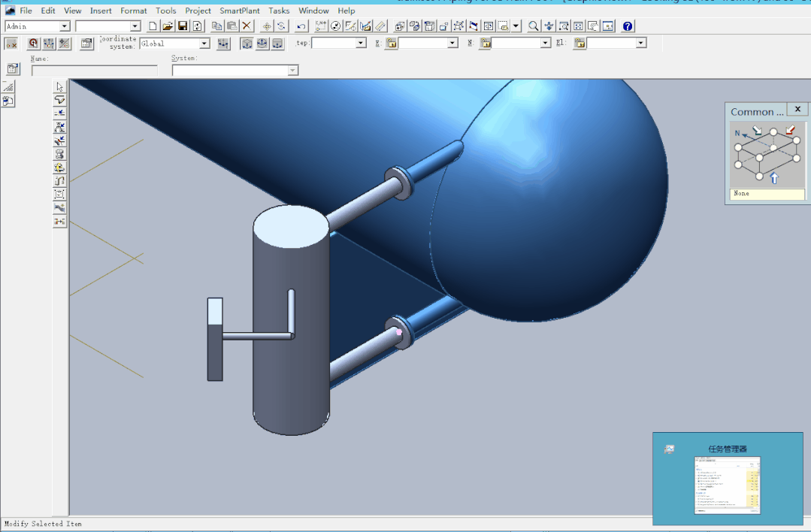Activate the Insert Split tool
The height and width of the screenshot is (532, 811).
(x=59, y=113)
